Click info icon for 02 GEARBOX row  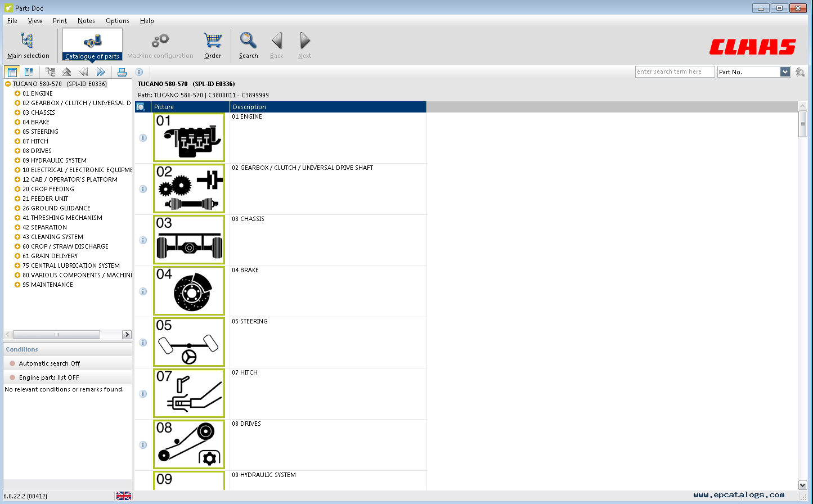pyautogui.click(x=143, y=189)
